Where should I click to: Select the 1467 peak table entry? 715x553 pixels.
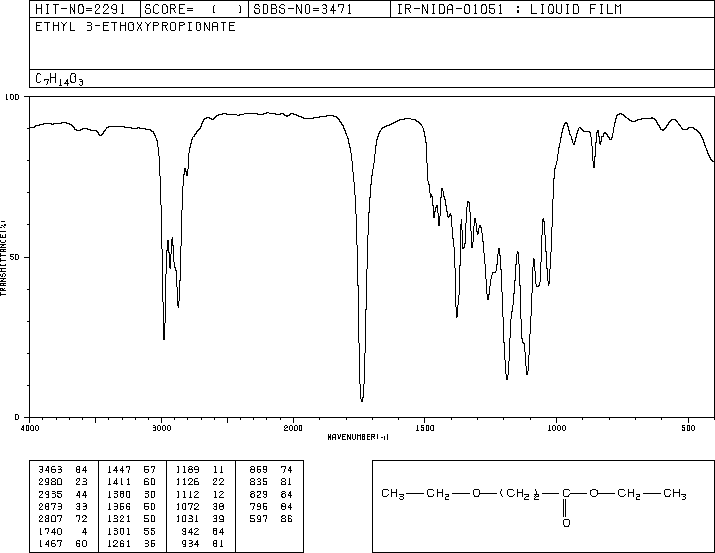63,543
